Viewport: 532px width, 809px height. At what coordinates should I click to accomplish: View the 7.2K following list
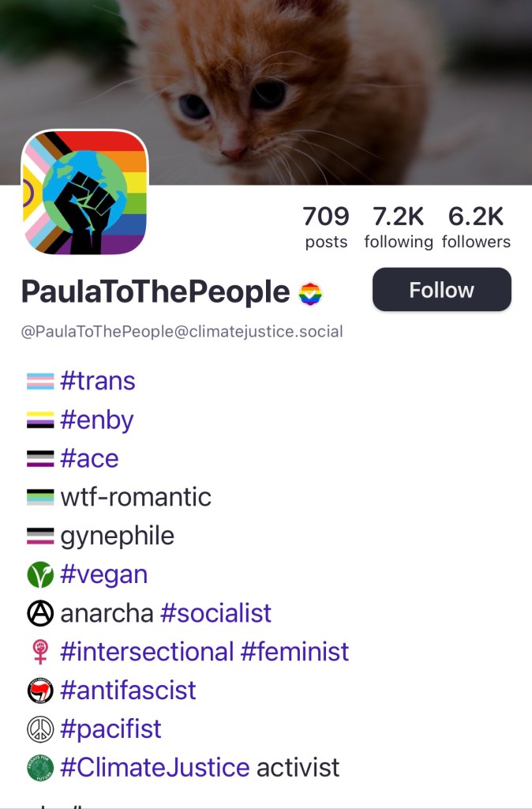pos(398,227)
